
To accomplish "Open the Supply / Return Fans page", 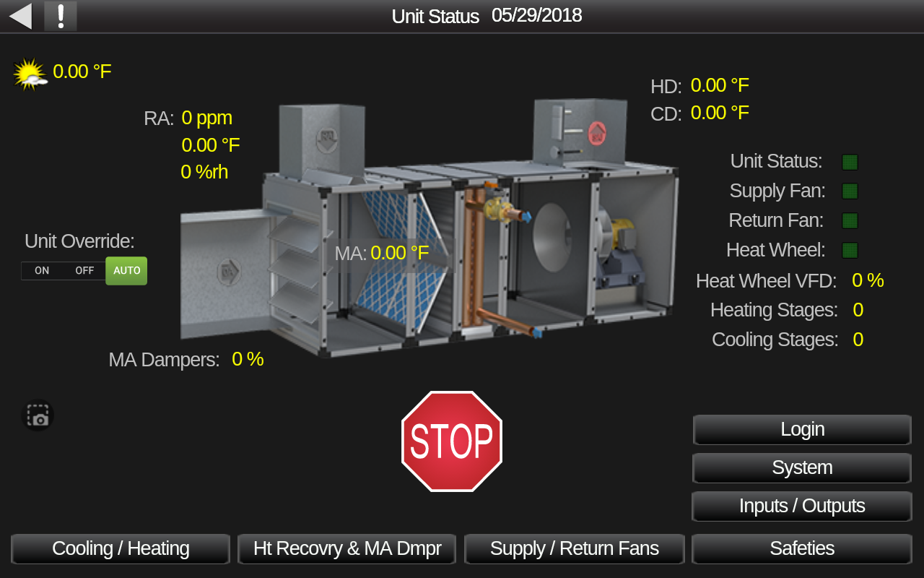I will (575, 549).
